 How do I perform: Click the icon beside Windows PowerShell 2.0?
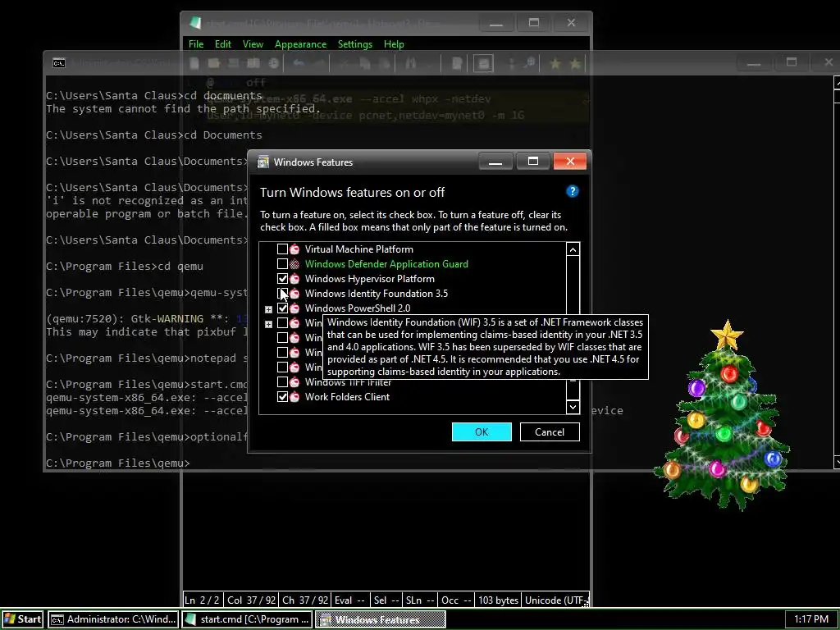[x=294, y=308]
